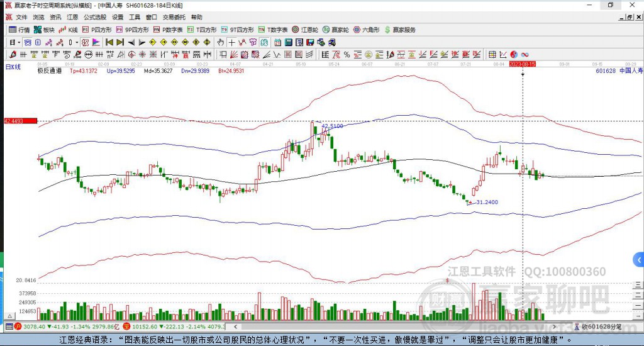644x346 pixels.
Task: Click the status bar keyboard grid icon
Action: [9, 326]
